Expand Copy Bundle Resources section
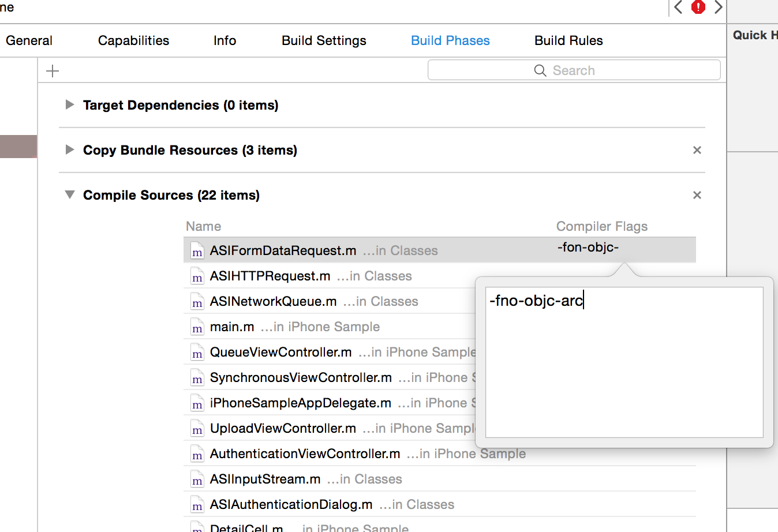Screen dimensions: 778x532 pos(70,149)
